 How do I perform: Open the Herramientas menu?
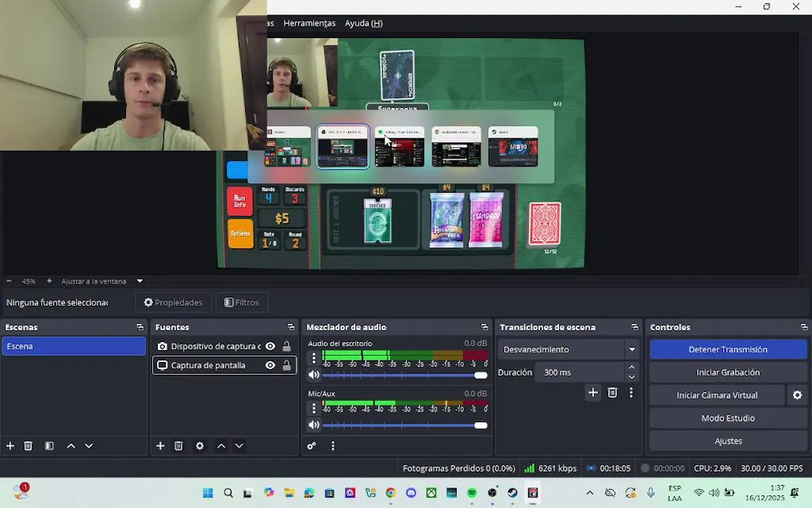point(309,23)
